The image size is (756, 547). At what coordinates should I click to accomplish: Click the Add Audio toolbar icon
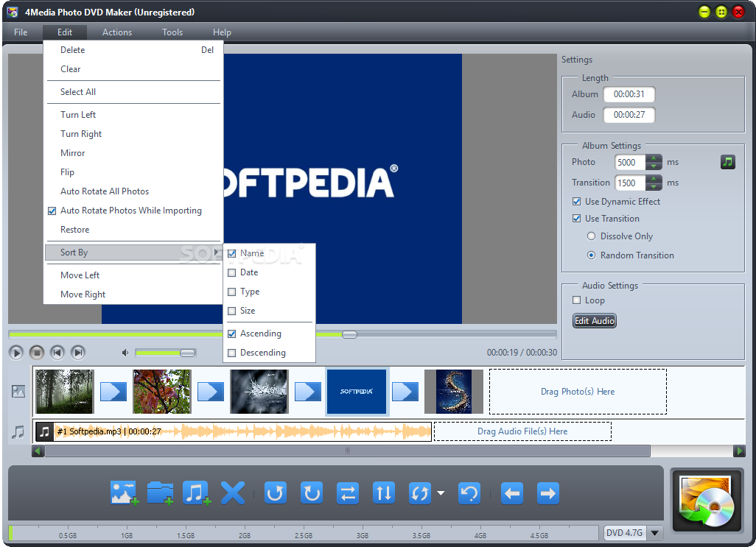pos(196,493)
